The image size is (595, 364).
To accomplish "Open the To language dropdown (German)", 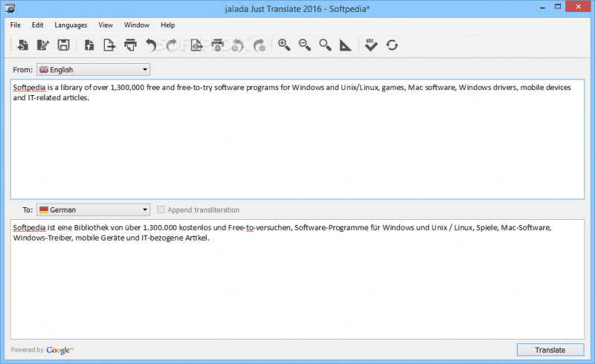I will [94, 210].
